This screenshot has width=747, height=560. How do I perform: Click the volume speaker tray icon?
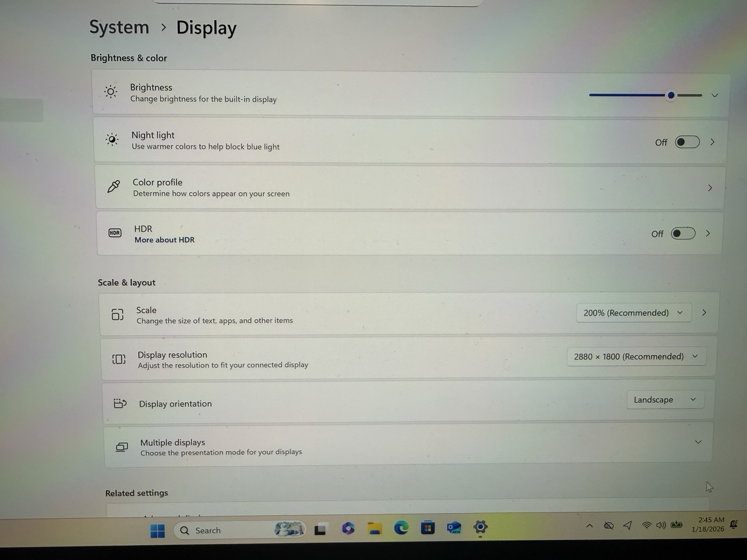[x=661, y=525]
